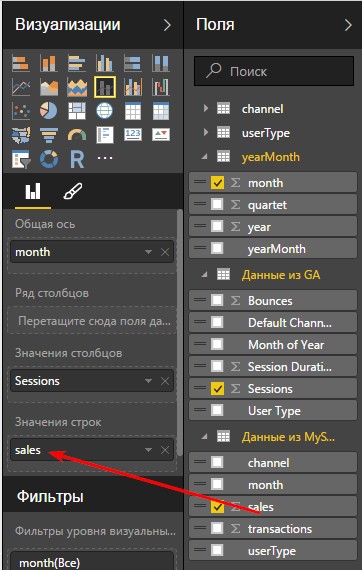
Task: Switch to the Format paintbrush tab
Action: pos(73,191)
